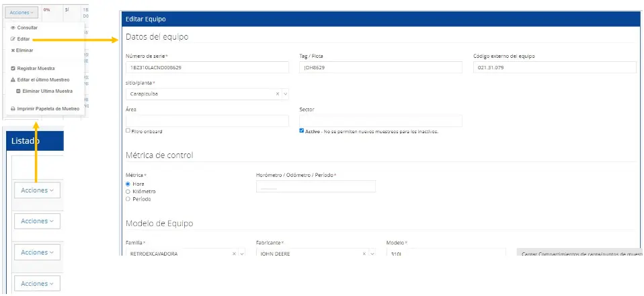Choose Eliminar Ultima Muestra entry
This screenshot has height=296, width=644.
[x=47, y=91]
